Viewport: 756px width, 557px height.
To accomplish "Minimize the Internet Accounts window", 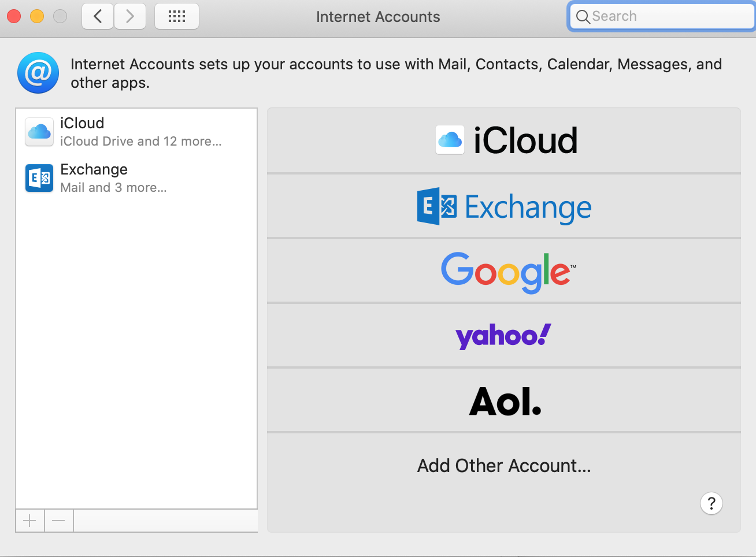I will point(37,16).
